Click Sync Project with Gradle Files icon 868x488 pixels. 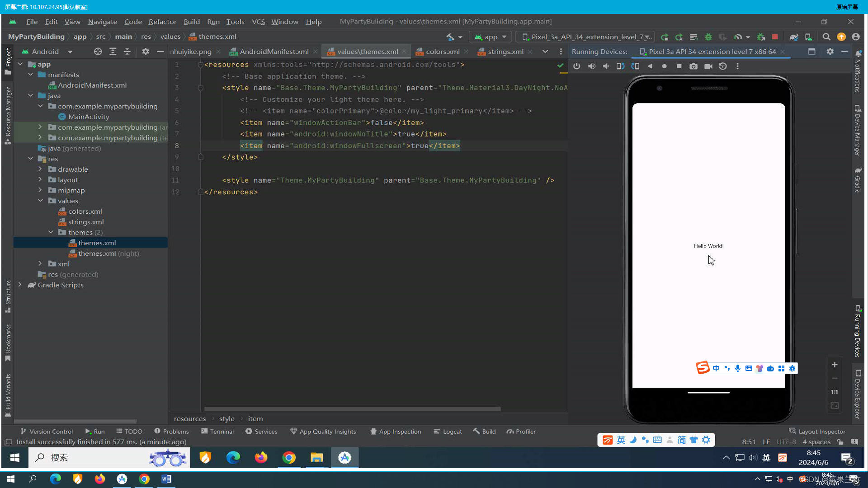[793, 37]
